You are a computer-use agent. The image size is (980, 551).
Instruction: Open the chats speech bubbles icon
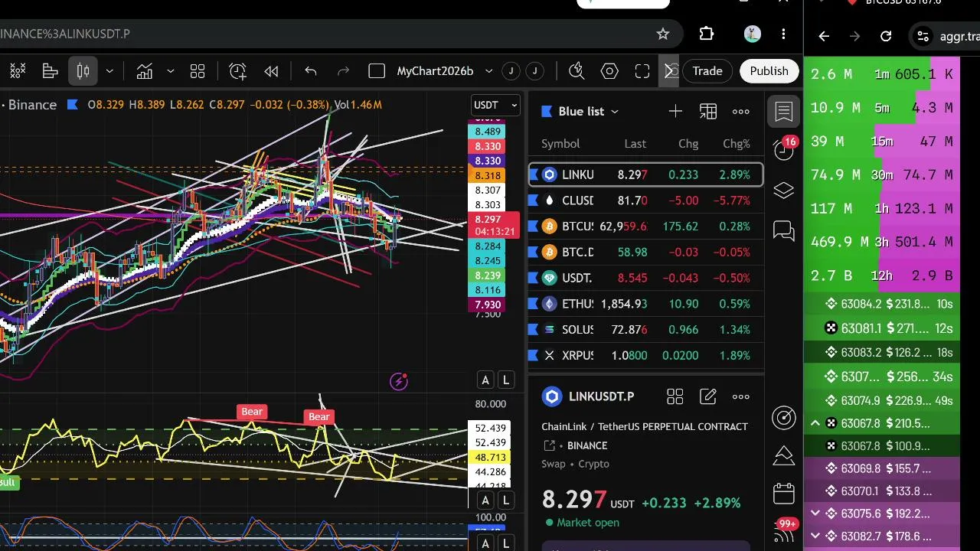[784, 230]
